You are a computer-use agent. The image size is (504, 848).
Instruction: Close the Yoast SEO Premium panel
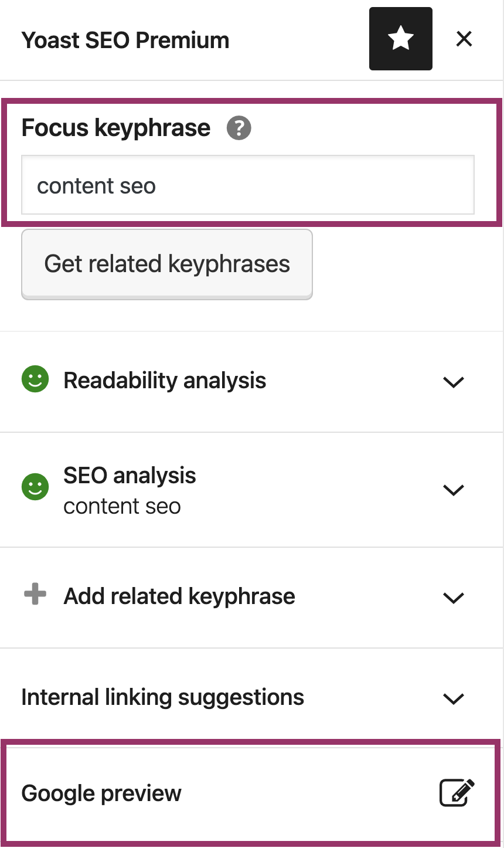coord(464,39)
